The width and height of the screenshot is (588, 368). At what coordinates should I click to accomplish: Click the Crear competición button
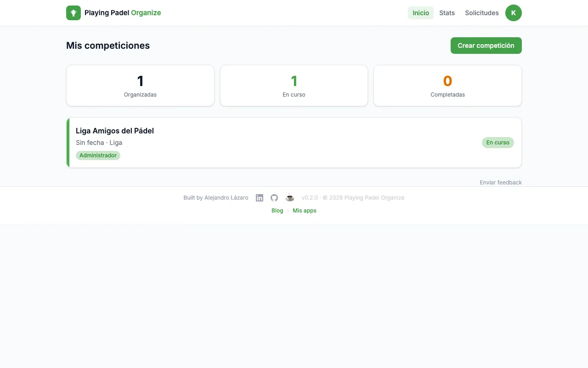(486, 46)
